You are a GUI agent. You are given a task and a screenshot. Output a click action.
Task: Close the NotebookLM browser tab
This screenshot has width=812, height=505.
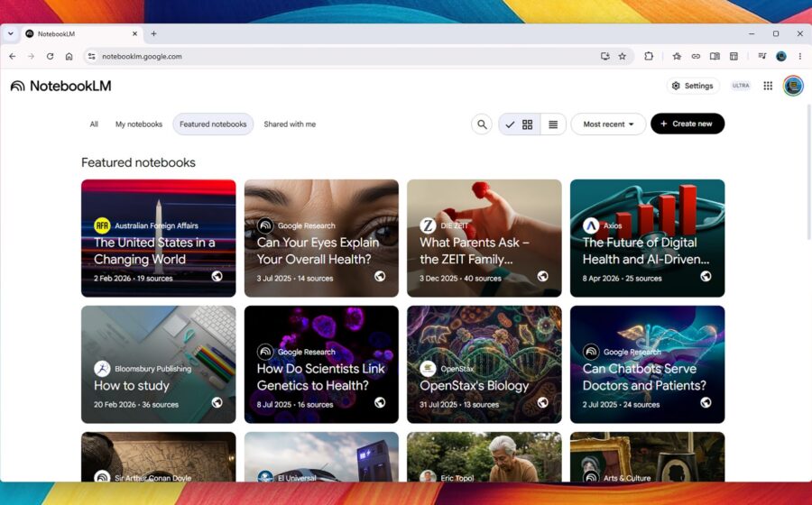point(134,33)
